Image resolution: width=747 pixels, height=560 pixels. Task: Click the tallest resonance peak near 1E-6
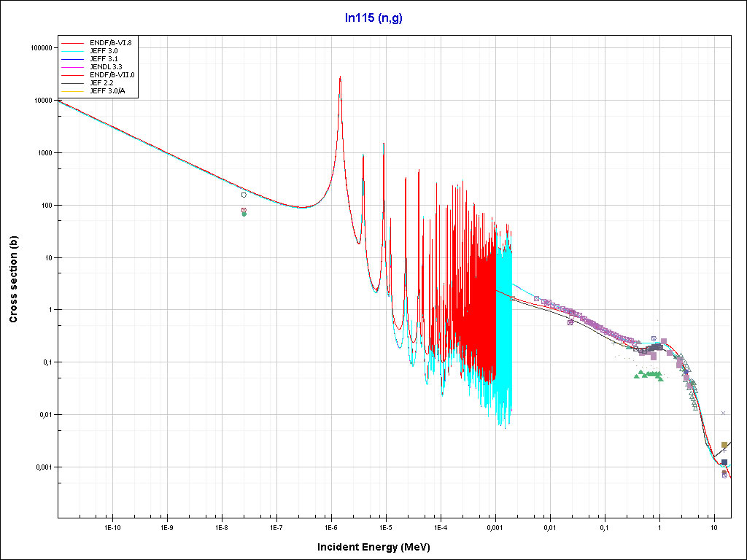[340, 79]
